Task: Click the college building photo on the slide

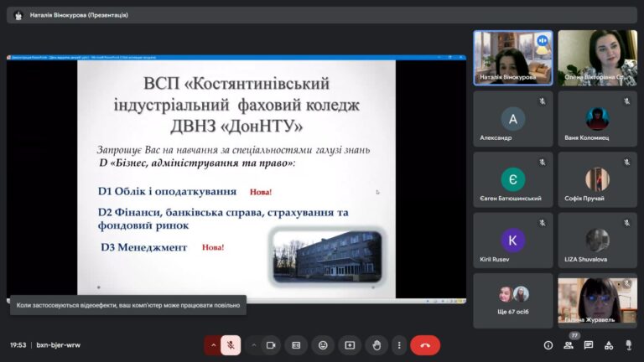Action: (x=327, y=256)
